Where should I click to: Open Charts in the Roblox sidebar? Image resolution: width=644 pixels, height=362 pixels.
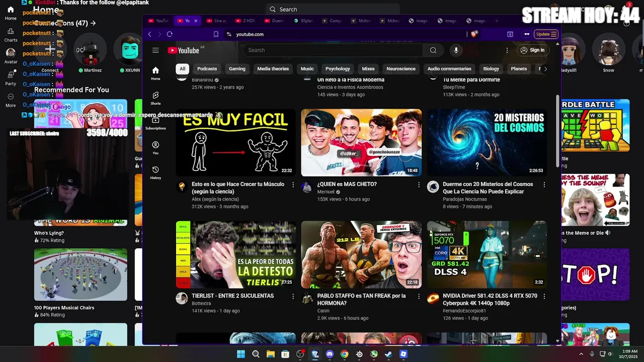pos(11,34)
